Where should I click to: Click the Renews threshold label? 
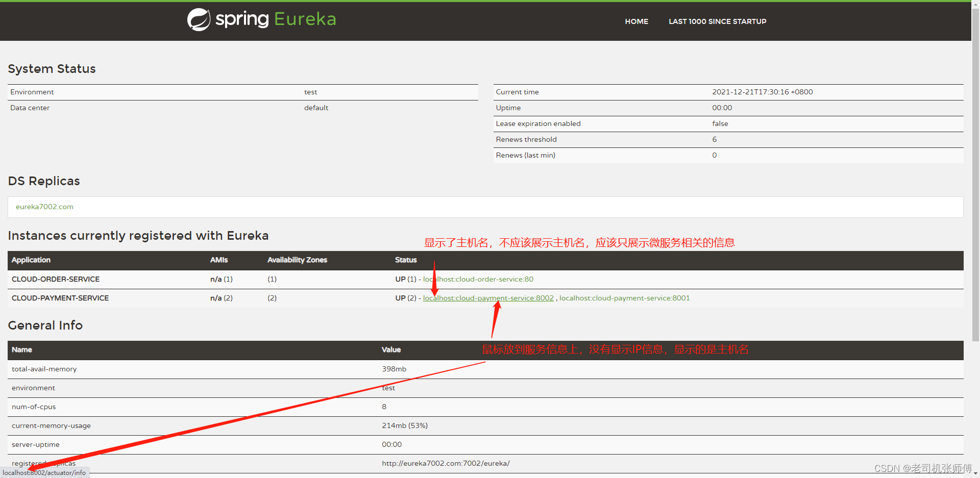pos(526,139)
